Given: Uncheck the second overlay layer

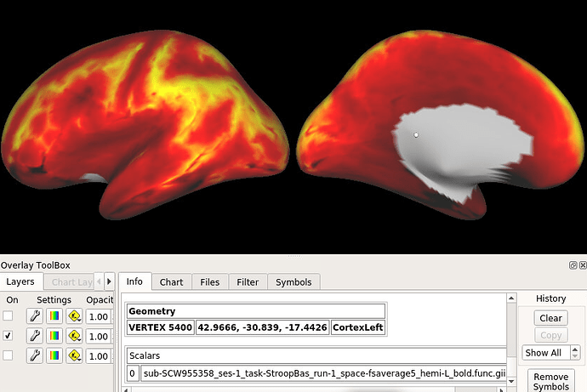Looking at the screenshot, I should pyautogui.click(x=9, y=336).
